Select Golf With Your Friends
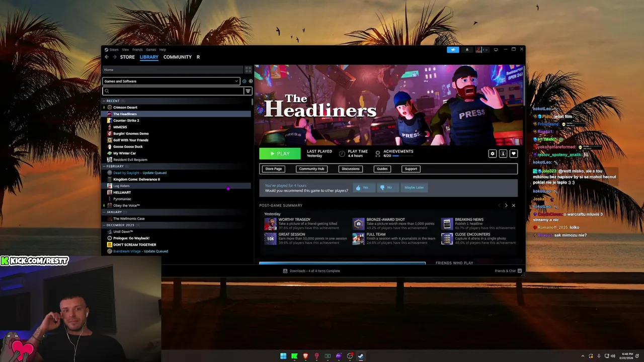The width and height of the screenshot is (644, 362). 176,140
